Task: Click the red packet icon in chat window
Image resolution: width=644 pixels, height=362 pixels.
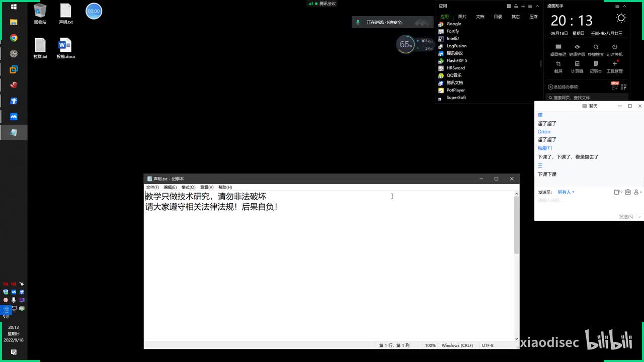Action: pyautogui.click(x=627, y=192)
